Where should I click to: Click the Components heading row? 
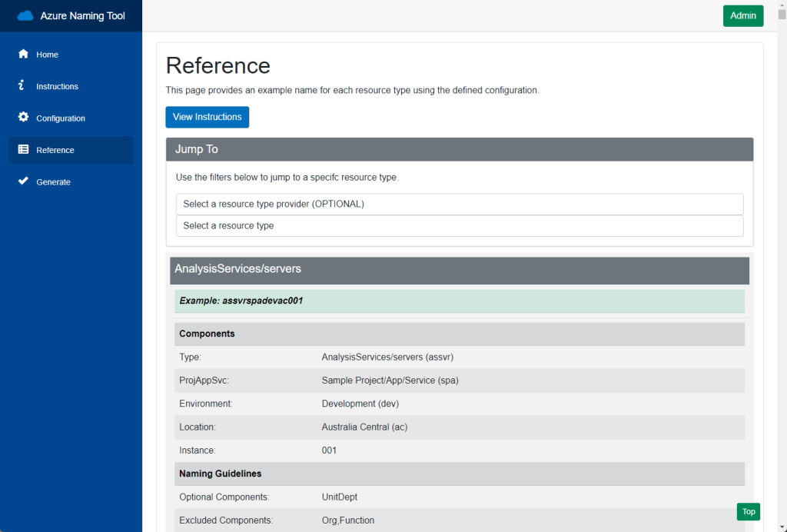tap(460, 334)
